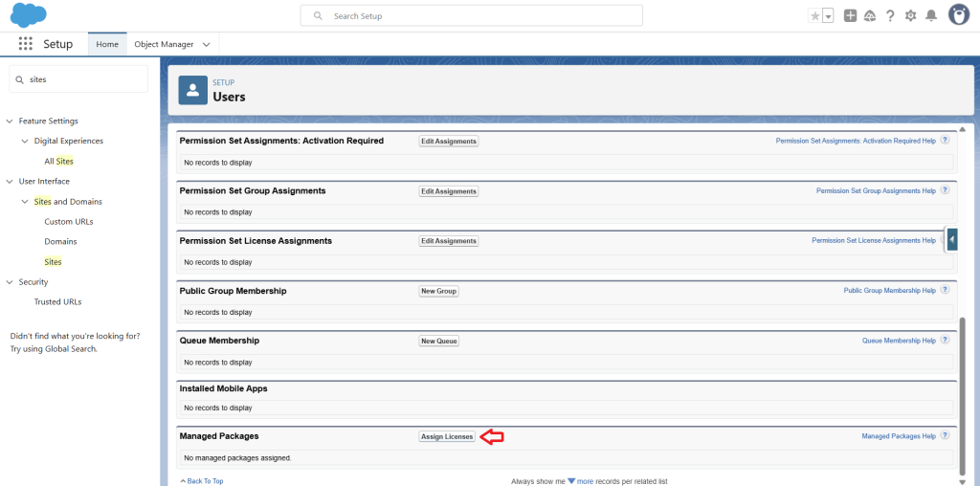Select Trusted URLs in the sidebar
Image resolution: width=980 pixels, height=486 pixels.
pos(57,301)
